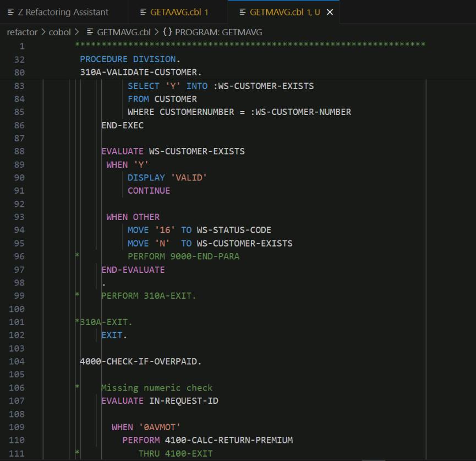Click WHERE CUSTOMERNUMBER clause
The height and width of the screenshot is (461, 476).
[x=239, y=112]
